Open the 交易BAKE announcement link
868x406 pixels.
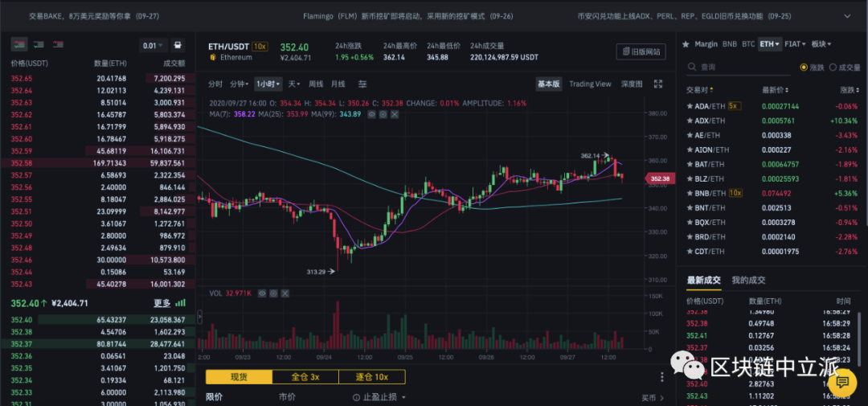click(x=94, y=16)
